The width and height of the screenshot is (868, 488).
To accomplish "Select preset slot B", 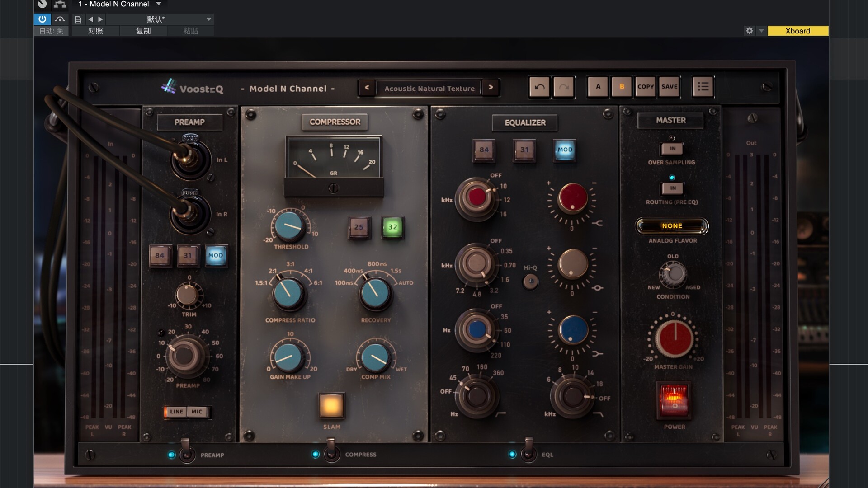I will pyautogui.click(x=622, y=87).
